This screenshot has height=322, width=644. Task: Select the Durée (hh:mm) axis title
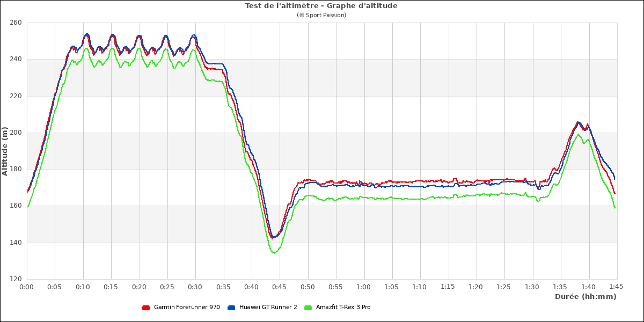click(x=585, y=296)
